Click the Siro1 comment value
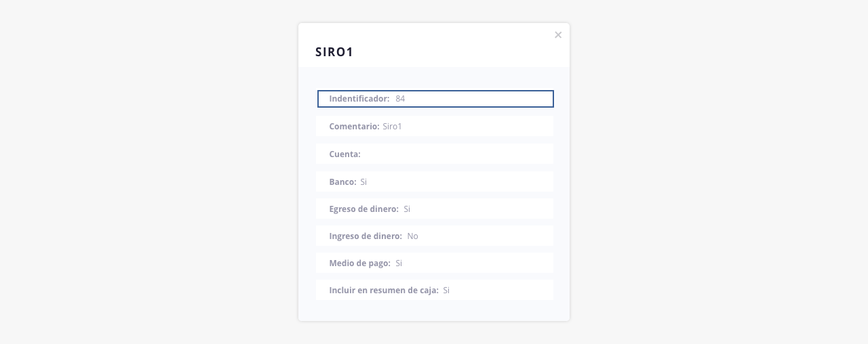868x344 pixels. tap(392, 126)
